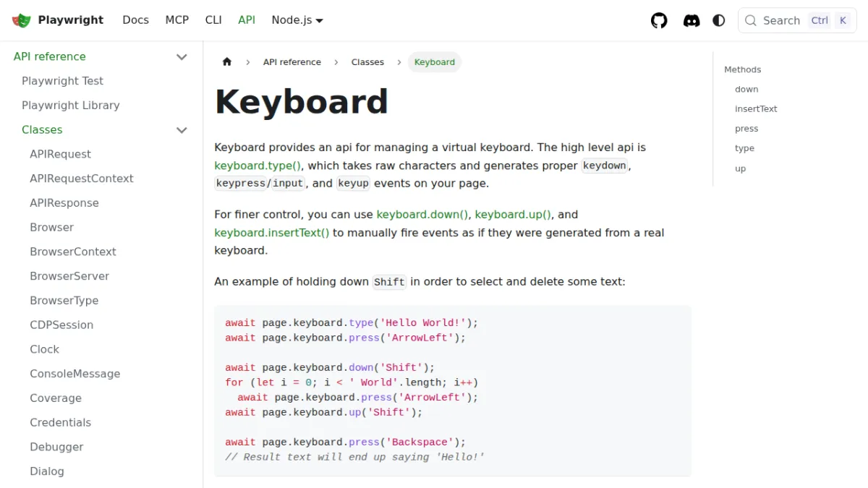Open BrowserType class page

click(64, 301)
